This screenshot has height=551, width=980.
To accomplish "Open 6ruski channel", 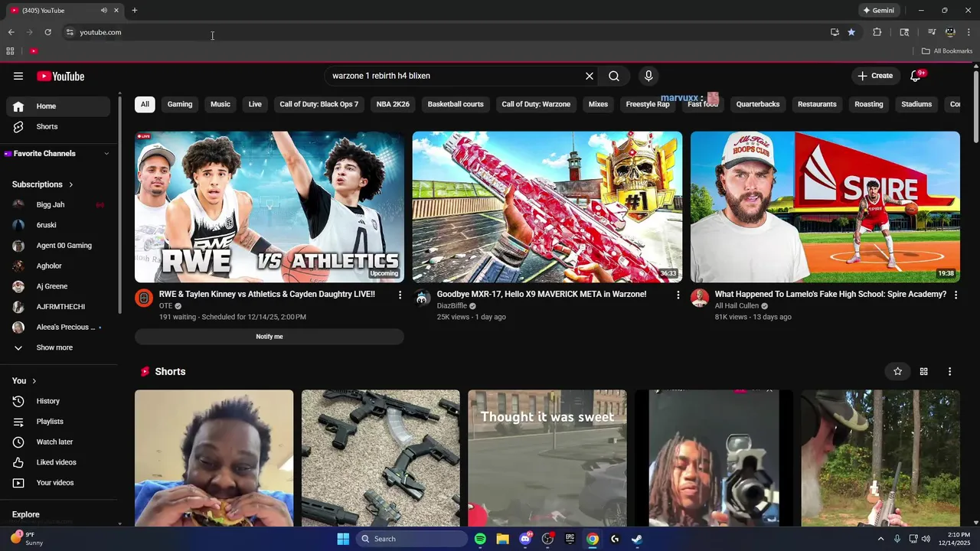I will (x=58, y=225).
